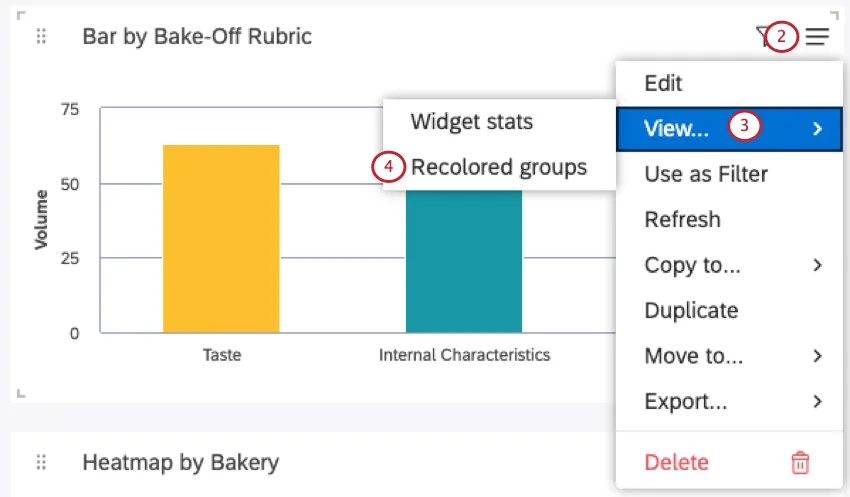Open the widget hamburger menu icon
The width and height of the screenshot is (850, 497).
point(817,37)
